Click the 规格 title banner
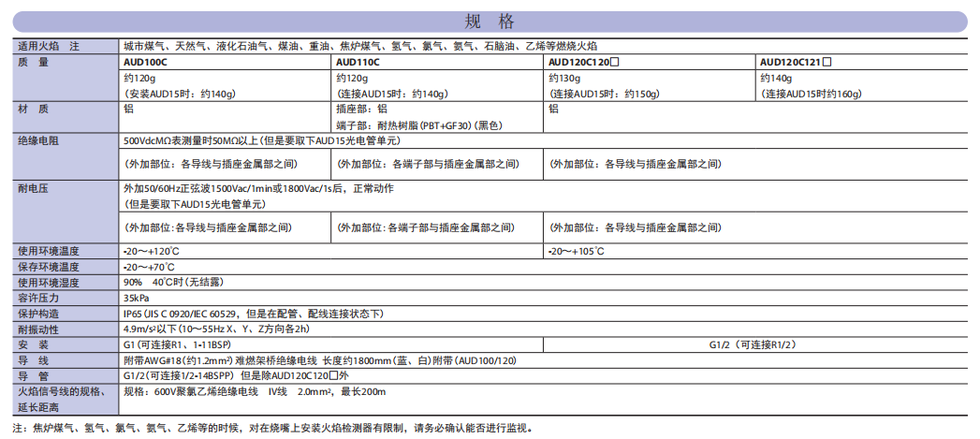 click(x=490, y=22)
